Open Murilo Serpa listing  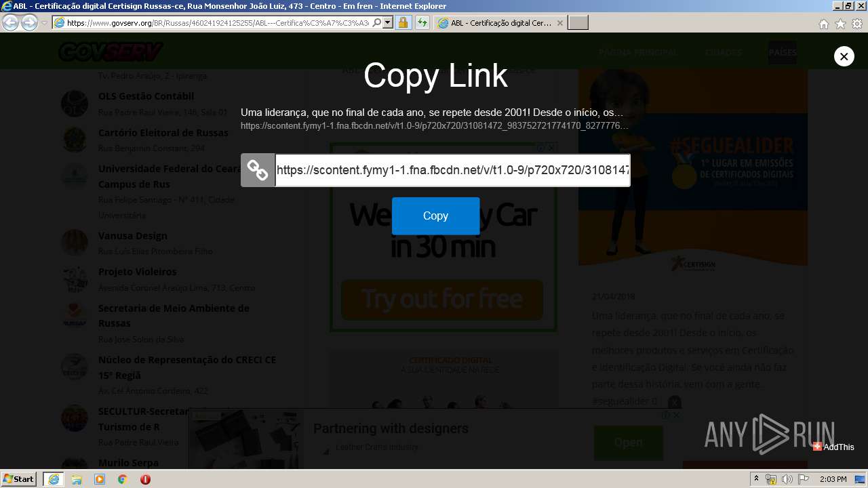click(128, 463)
